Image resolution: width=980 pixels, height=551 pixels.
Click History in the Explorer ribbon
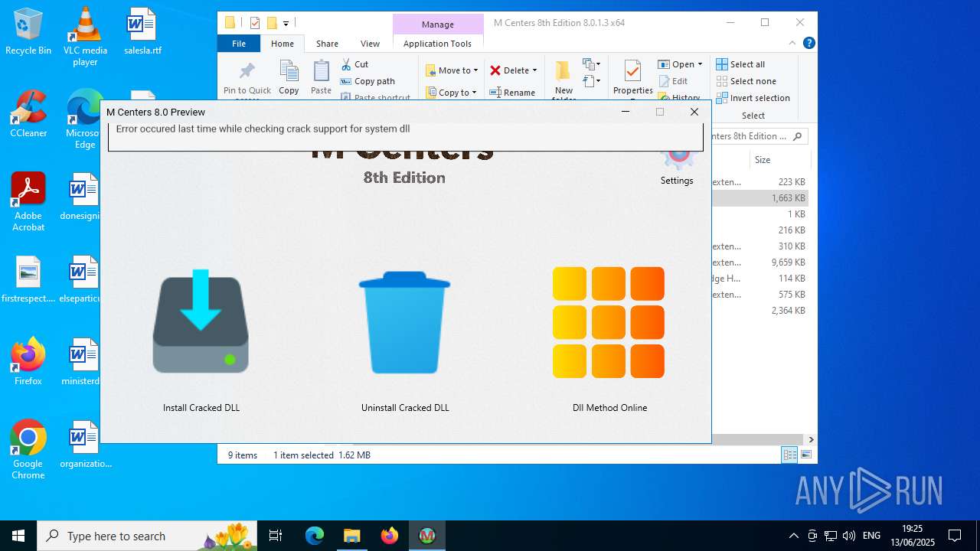click(679, 97)
